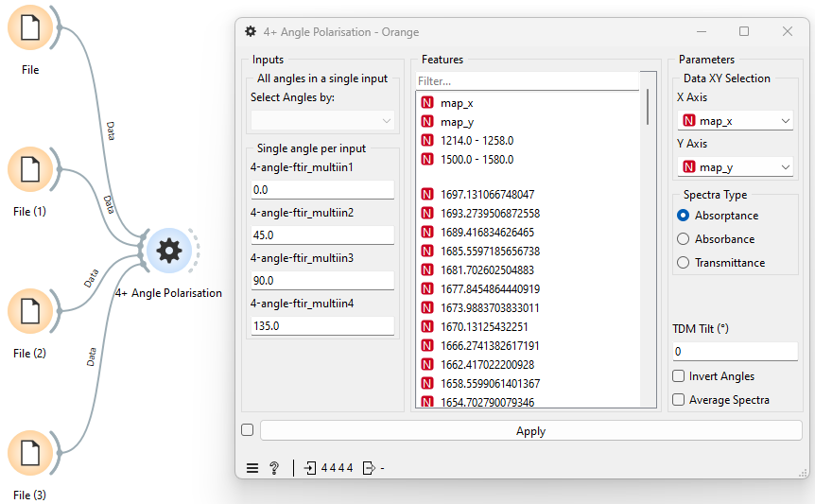Viewport: 815px width, 504px height.
Task: Click the File (3) widget icon
Action: (30, 453)
